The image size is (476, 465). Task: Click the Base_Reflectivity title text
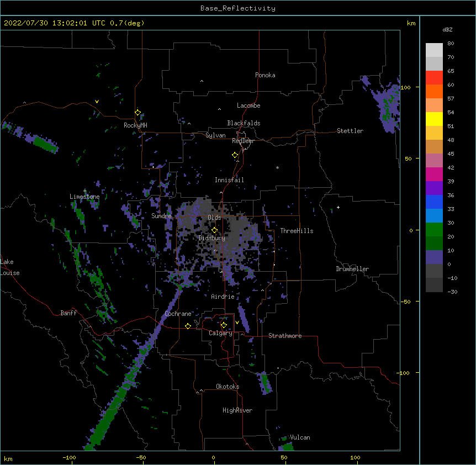point(238,8)
